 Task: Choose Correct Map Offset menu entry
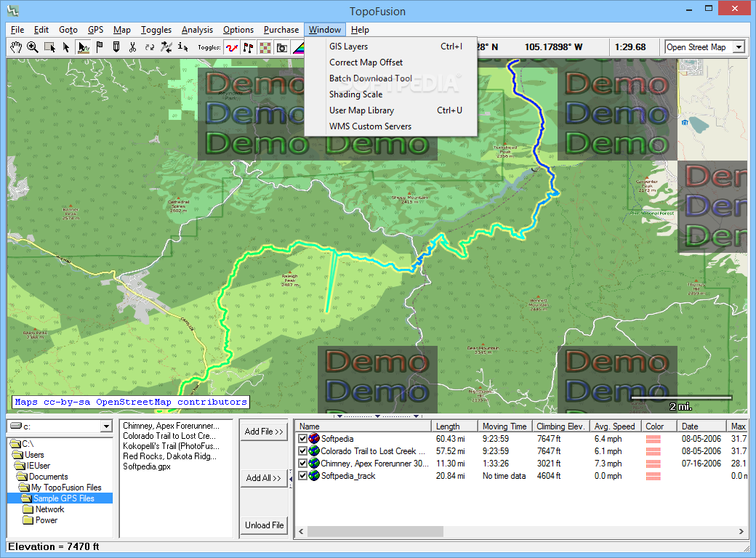[391, 62]
